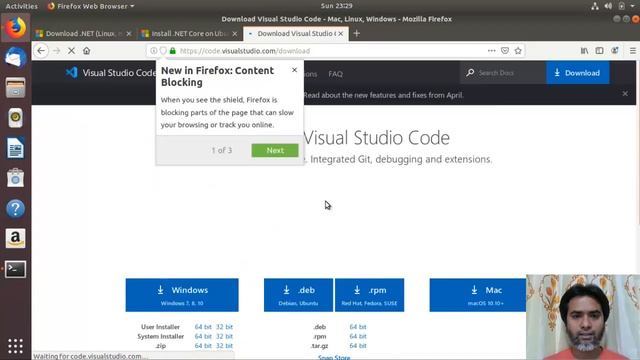This screenshot has width=640, height=360.
Task: Open the FAQ navigation link
Action: (336, 74)
